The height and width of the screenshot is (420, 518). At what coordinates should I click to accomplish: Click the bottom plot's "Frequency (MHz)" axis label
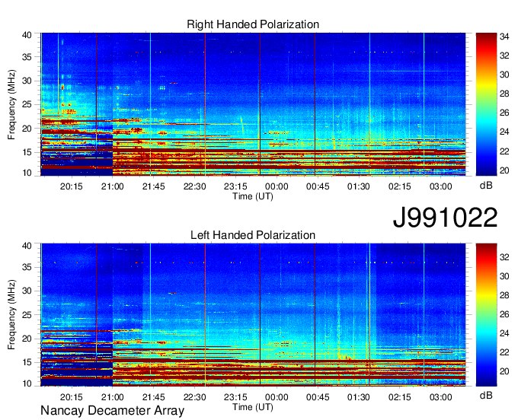[11, 315]
